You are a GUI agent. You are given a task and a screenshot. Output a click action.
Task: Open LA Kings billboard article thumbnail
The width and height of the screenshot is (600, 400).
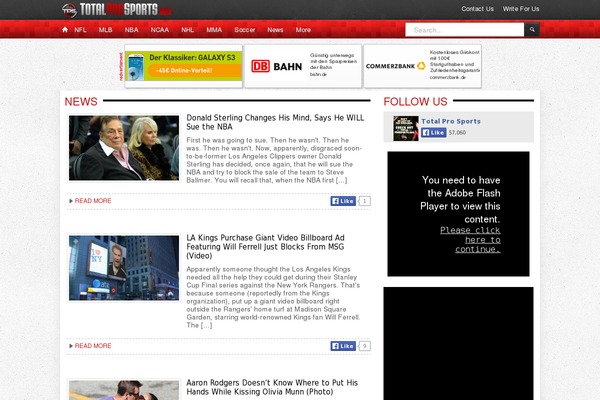(124, 268)
